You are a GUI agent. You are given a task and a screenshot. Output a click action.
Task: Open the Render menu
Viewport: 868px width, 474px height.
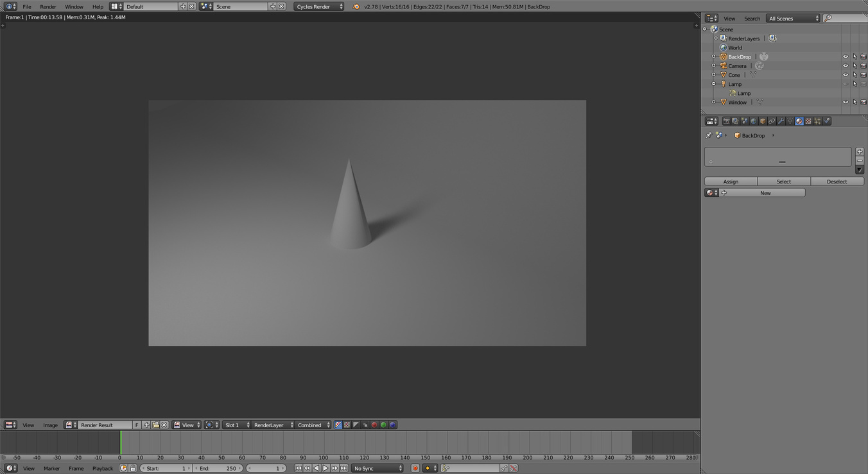(48, 6)
